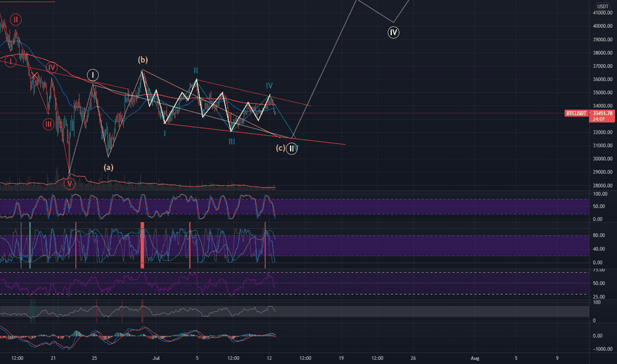617x364 pixels.
Task: Click the current price label 33451.78
Action: (602, 113)
